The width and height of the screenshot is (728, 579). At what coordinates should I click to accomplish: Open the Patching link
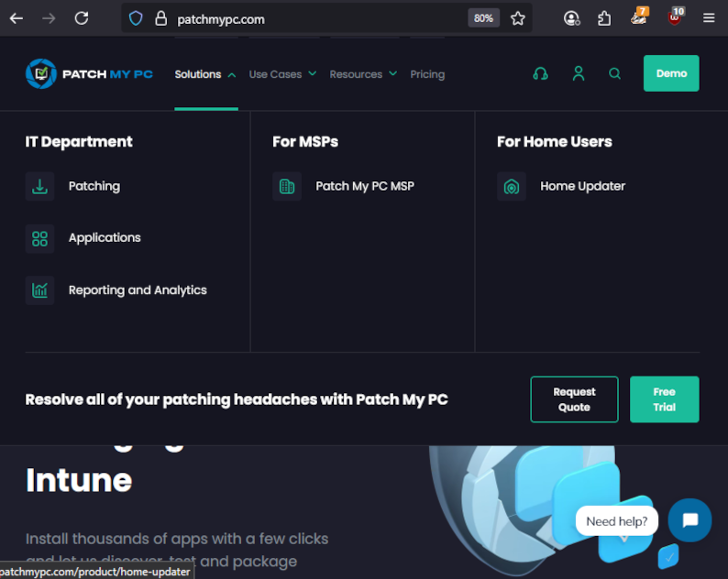tap(94, 186)
